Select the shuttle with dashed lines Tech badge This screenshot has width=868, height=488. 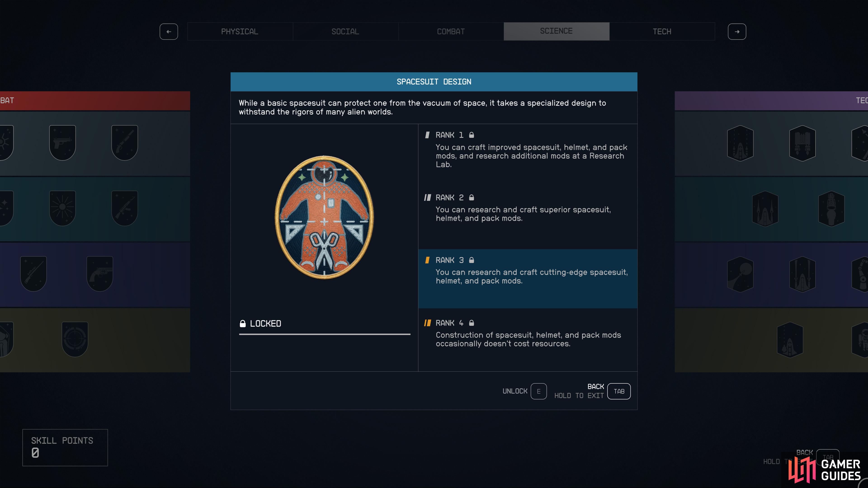[x=740, y=143]
